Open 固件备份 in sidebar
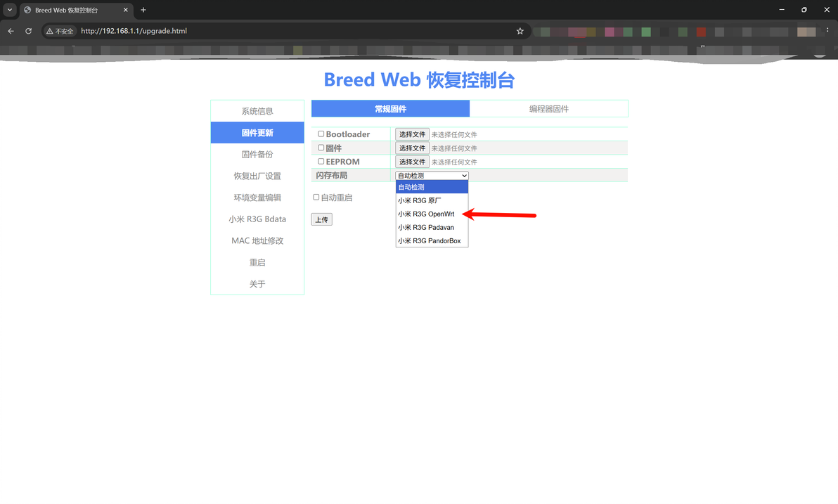 [257, 155]
